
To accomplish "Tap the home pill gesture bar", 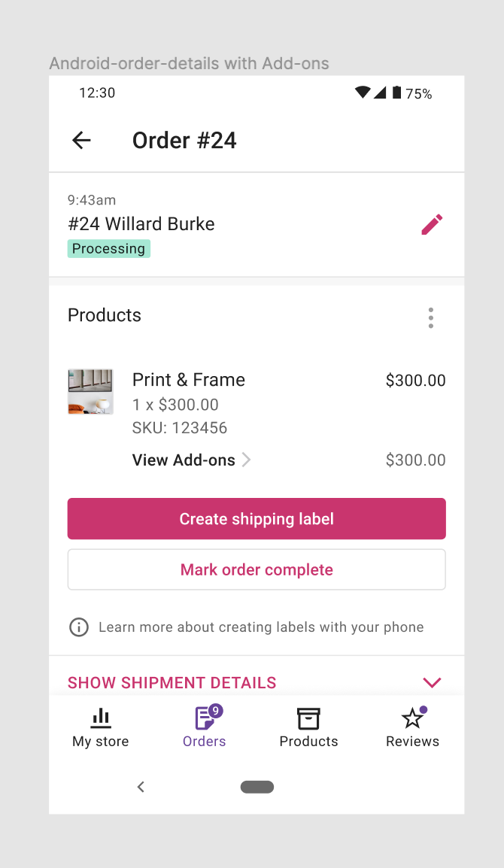I will click(x=257, y=786).
